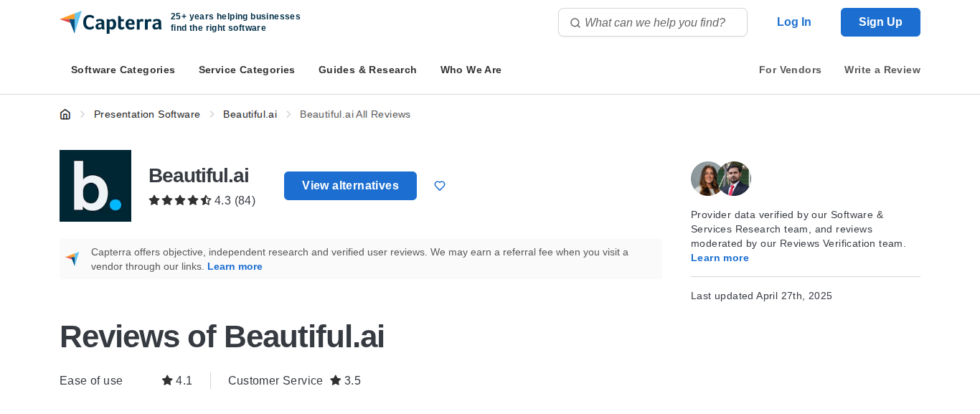Save Beautiful.ai with the heart icon
The image size is (980, 414).
click(x=440, y=186)
